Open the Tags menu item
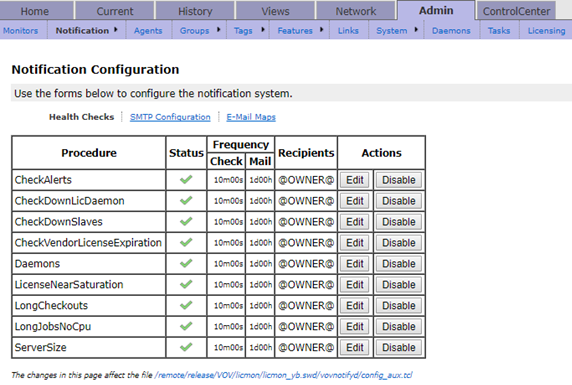The width and height of the screenshot is (572, 385). click(243, 31)
